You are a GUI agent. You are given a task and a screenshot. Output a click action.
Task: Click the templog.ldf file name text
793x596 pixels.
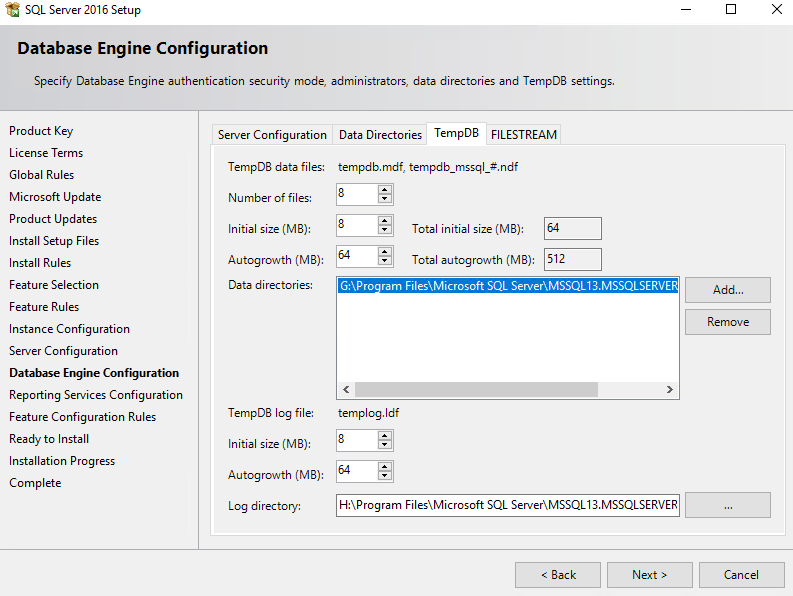point(368,413)
